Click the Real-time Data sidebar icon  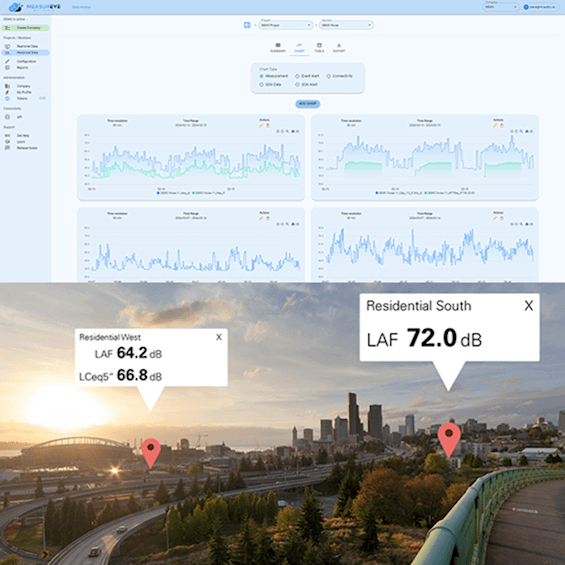7,46
